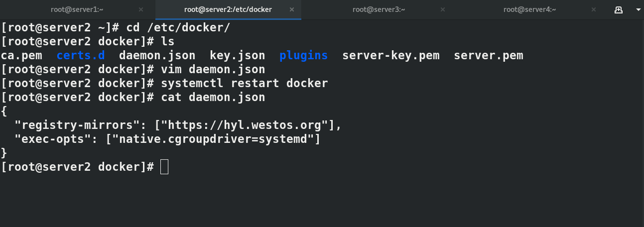Close the root@server3 tab

pyautogui.click(x=443, y=9)
